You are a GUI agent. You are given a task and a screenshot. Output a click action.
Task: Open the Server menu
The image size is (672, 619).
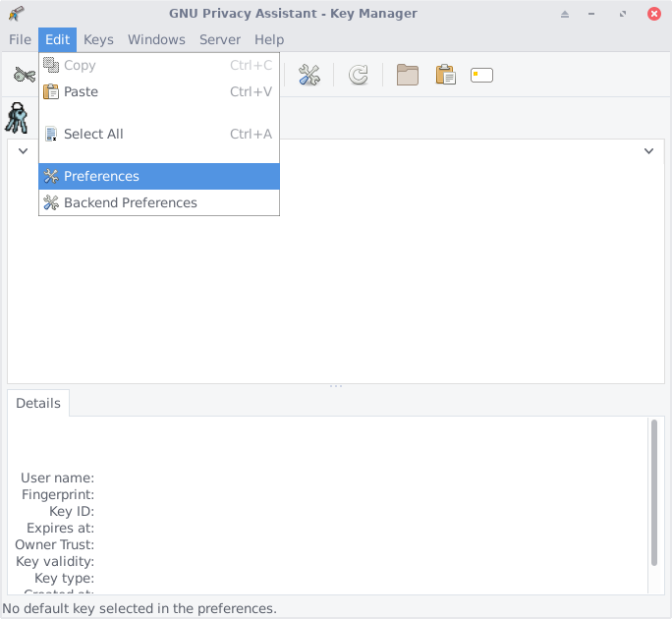point(220,39)
